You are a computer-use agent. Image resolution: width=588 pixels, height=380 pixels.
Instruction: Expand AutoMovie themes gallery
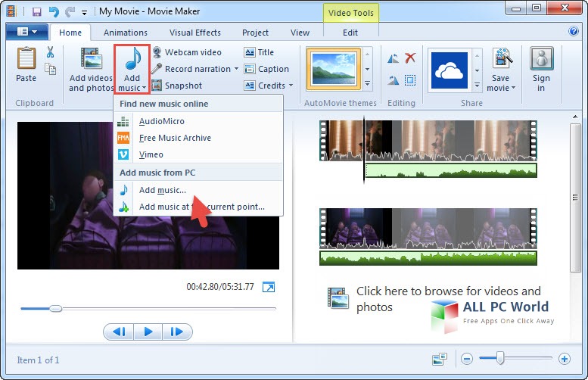[x=368, y=84]
